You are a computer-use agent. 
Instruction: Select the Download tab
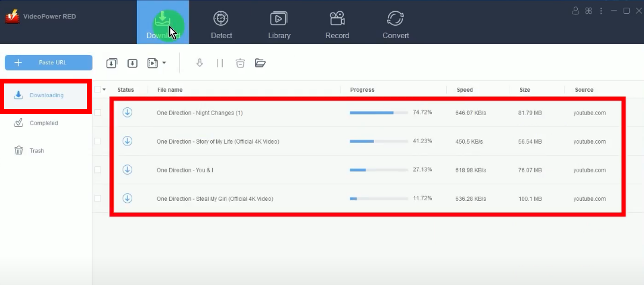click(163, 22)
